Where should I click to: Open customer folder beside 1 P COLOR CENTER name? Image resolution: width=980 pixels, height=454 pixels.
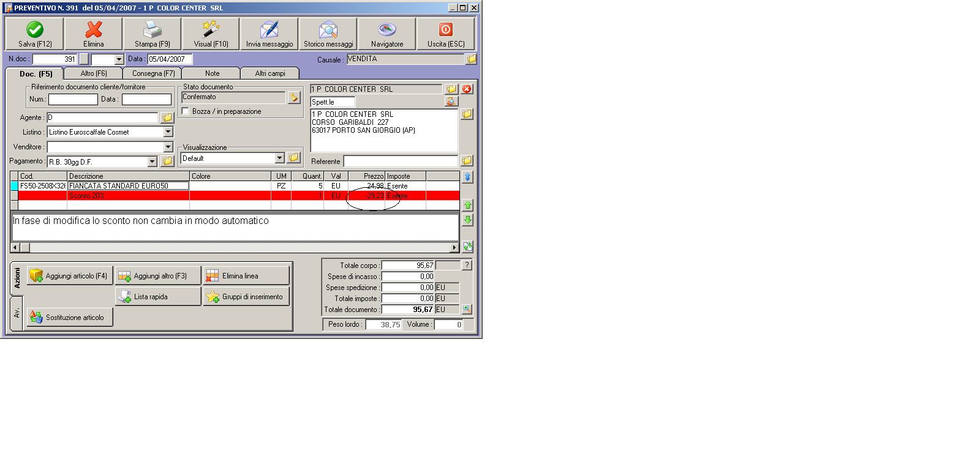(x=451, y=89)
